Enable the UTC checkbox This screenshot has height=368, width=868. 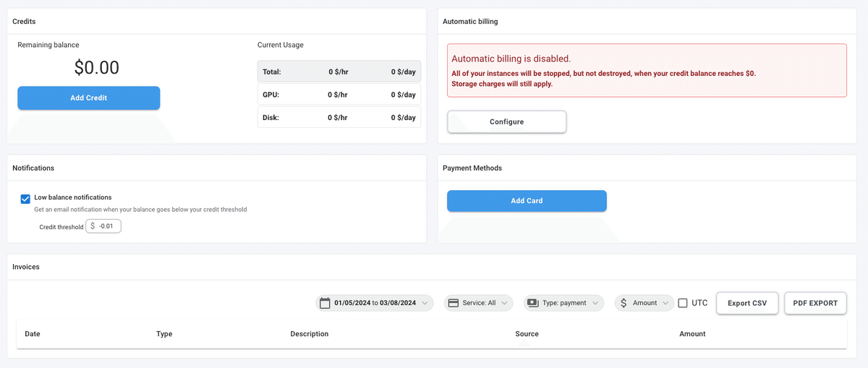pos(683,303)
